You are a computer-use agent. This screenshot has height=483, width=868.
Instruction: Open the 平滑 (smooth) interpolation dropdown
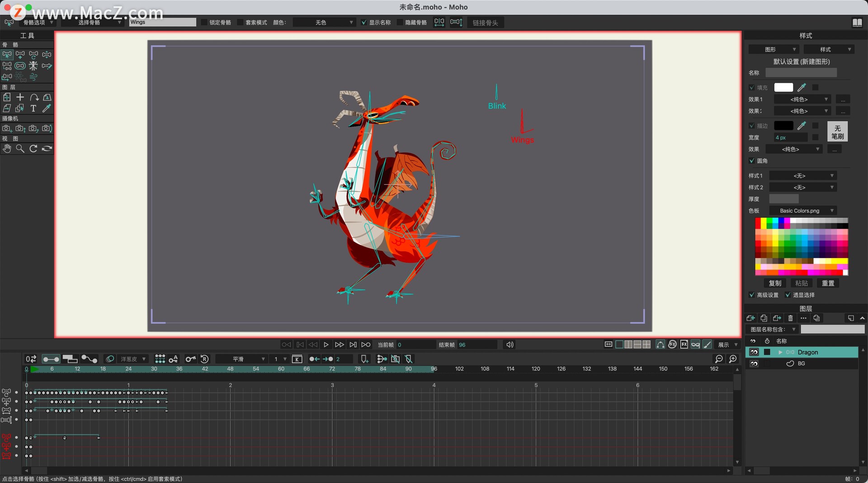tap(241, 359)
